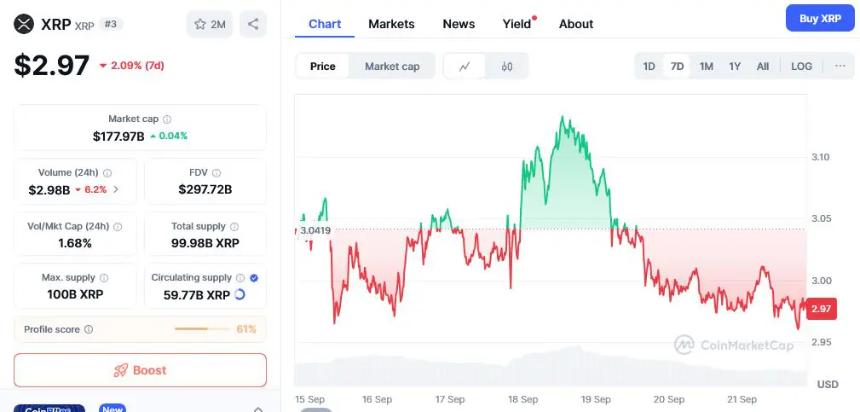Viewport: 860px width, 412px height.
Task: Click Market cap info icon
Action: tap(167, 119)
